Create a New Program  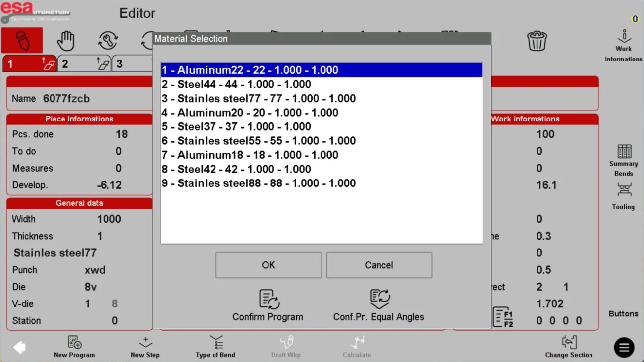(74, 347)
